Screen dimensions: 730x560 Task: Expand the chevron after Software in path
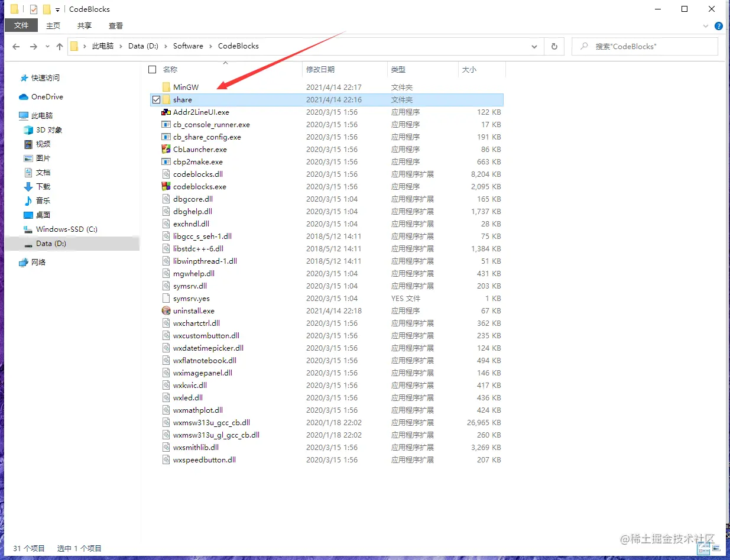210,46
